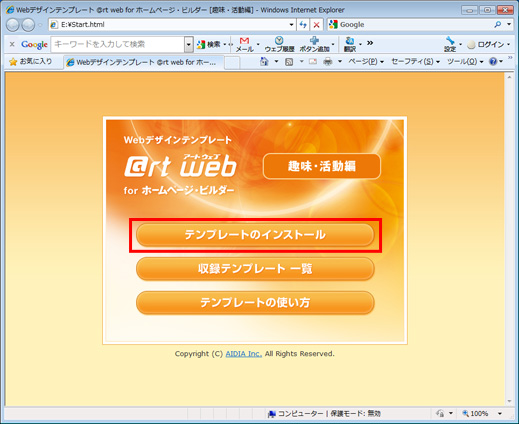The height and width of the screenshot is (424, 519).
Task: Focus Google toolbar keyword input field
Action: (x=118, y=44)
